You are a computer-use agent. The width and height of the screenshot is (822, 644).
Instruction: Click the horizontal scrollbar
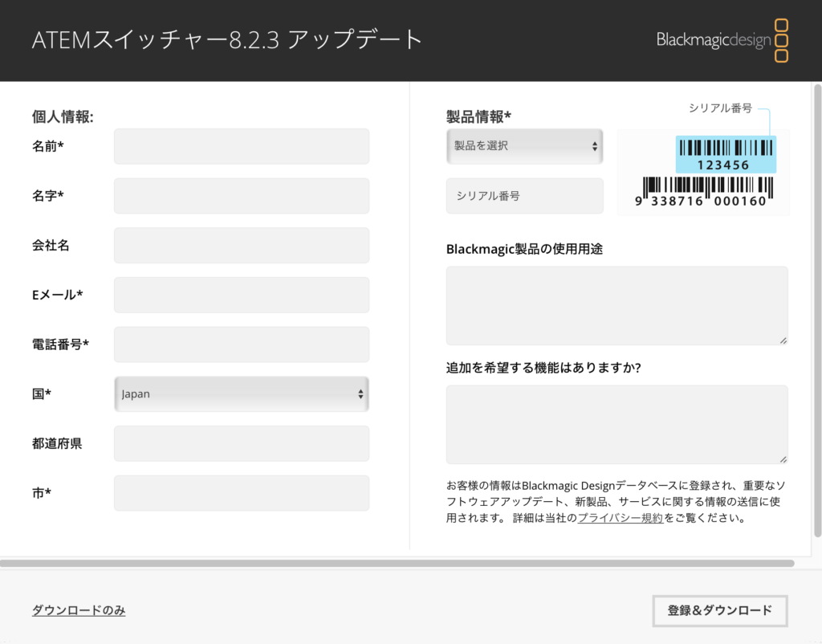coord(397,563)
